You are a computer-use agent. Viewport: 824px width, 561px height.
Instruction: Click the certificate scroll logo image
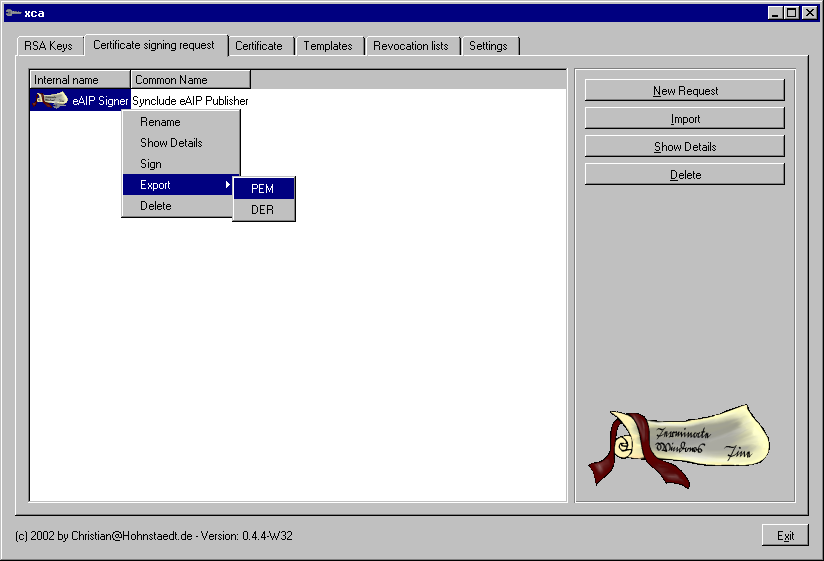[x=677, y=445]
